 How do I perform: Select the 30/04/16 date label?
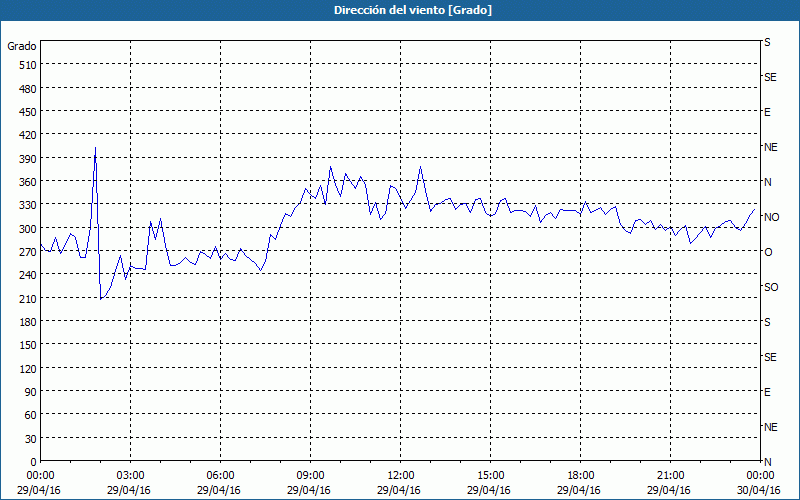tap(759, 490)
